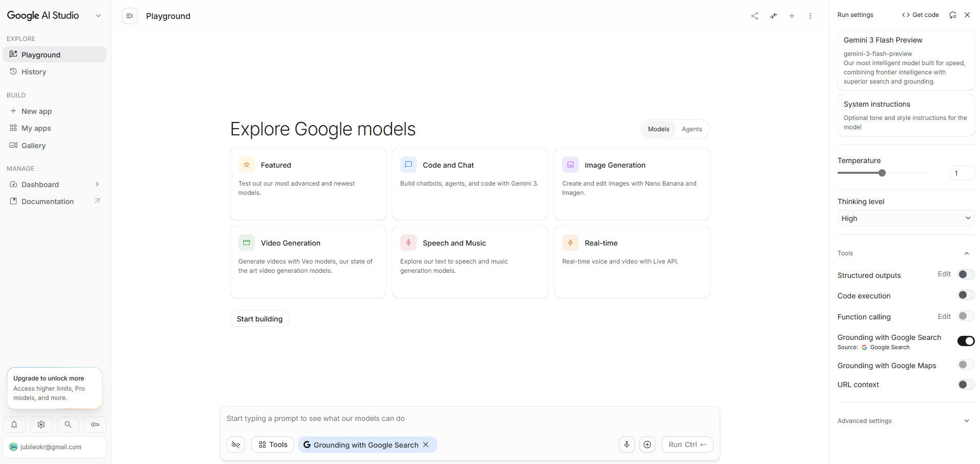Remove the Grounding with Google Search chip
This screenshot has height=464, width=980.
click(425, 445)
